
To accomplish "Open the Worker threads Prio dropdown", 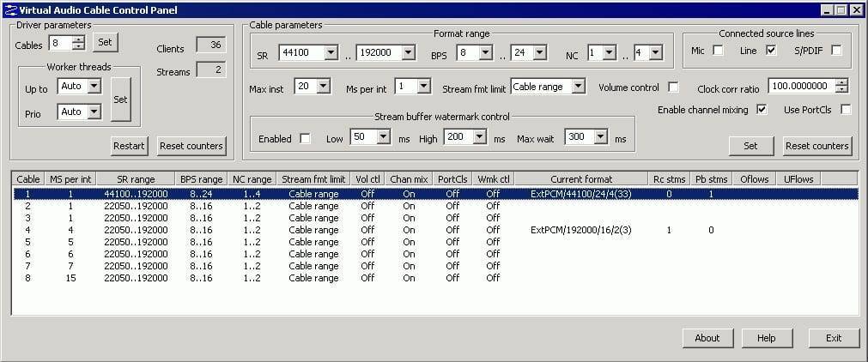I will click(94, 112).
